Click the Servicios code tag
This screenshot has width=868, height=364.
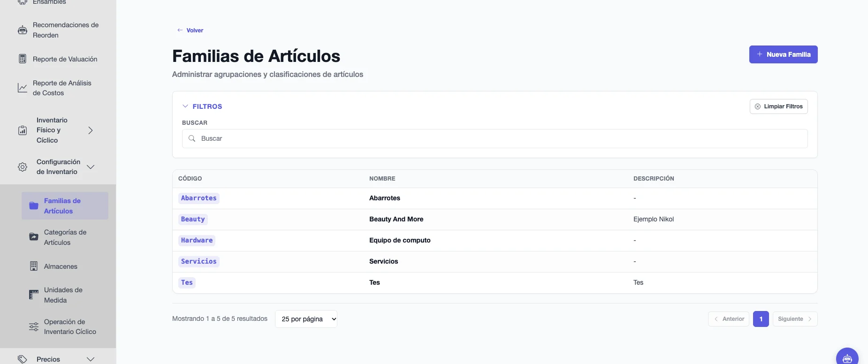point(199,262)
